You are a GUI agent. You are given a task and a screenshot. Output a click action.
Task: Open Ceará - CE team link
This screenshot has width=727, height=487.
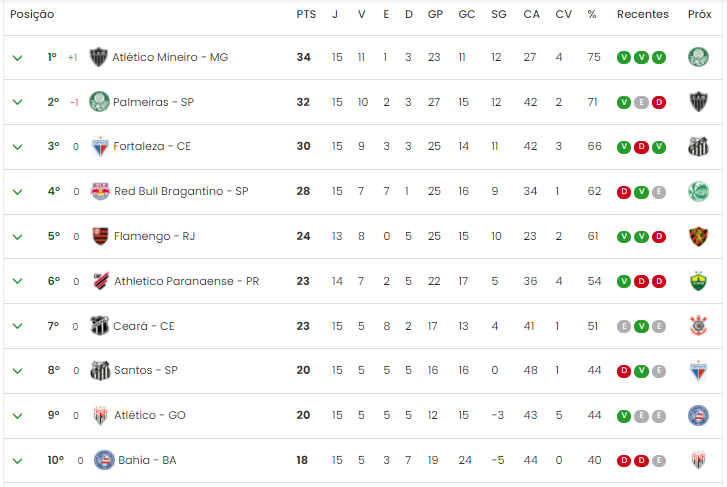pyautogui.click(x=144, y=326)
